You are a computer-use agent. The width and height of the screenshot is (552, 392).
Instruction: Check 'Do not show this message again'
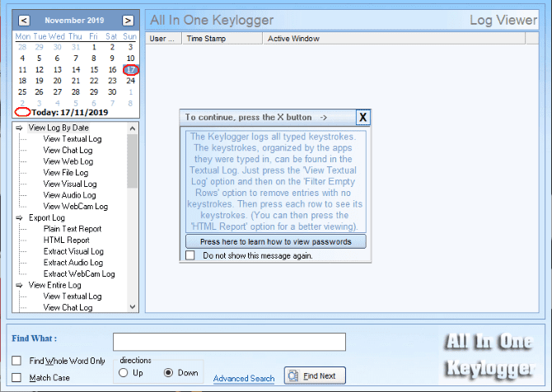tap(190, 255)
